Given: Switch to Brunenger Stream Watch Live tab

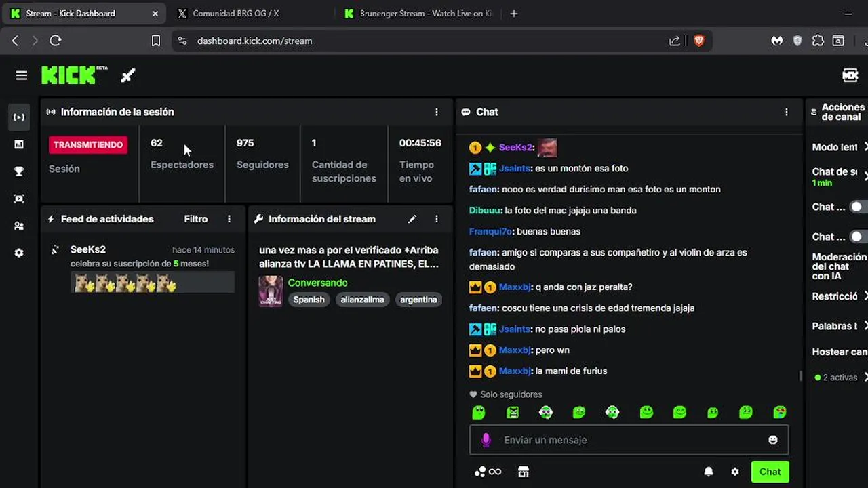Looking at the screenshot, I should [418, 14].
